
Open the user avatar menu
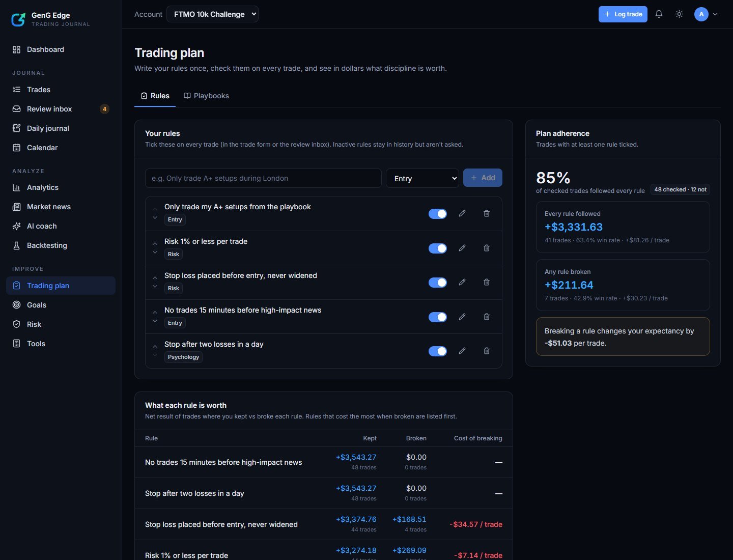[706, 14]
